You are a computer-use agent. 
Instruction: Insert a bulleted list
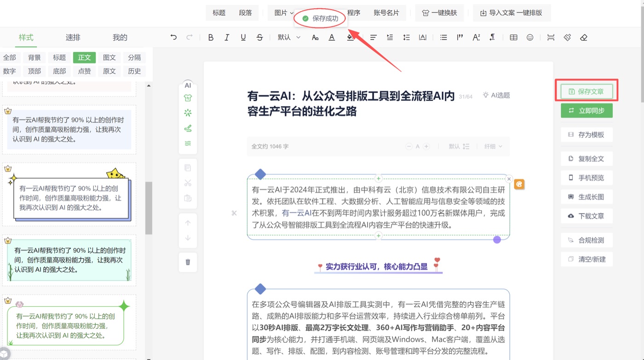(443, 38)
